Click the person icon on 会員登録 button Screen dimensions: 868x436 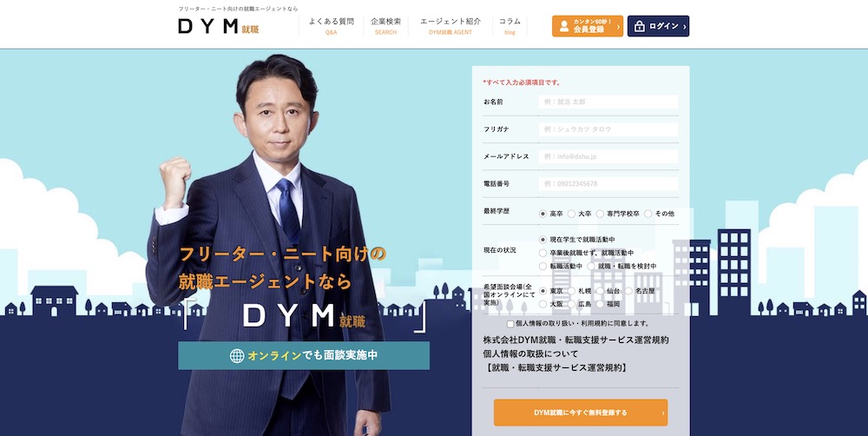(564, 26)
